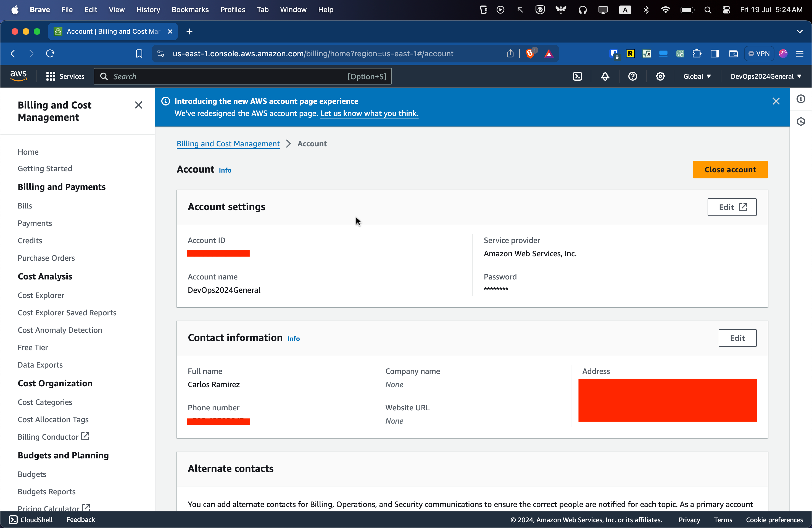Click the Brave Shields lion icon

click(x=530, y=54)
